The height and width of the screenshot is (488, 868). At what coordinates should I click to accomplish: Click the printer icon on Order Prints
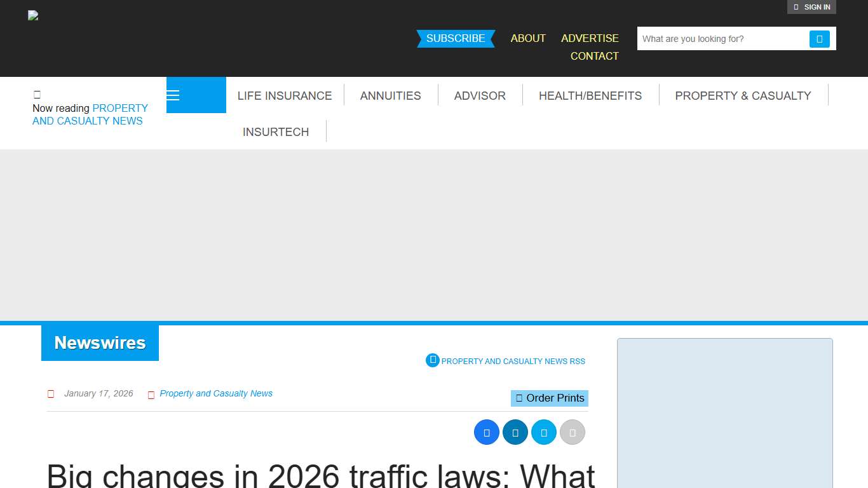[x=519, y=398]
